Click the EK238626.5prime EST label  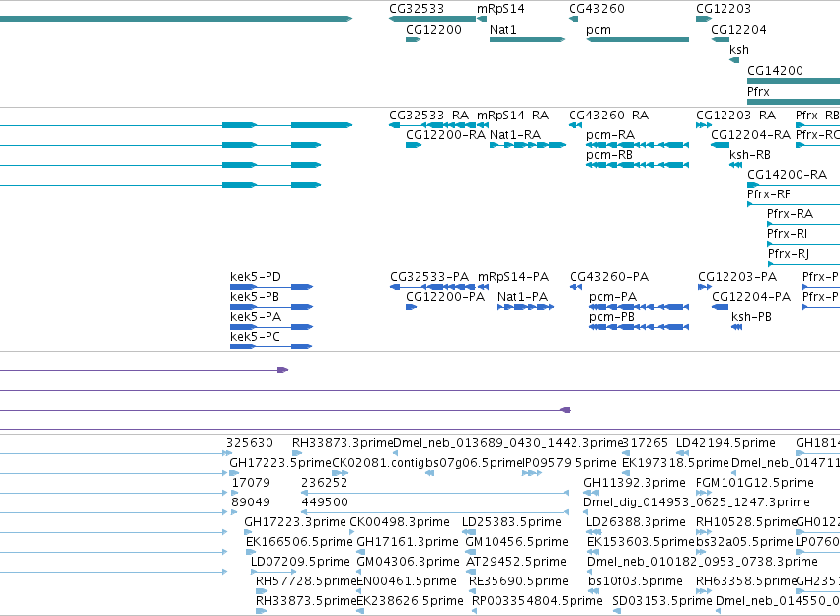coord(410,601)
